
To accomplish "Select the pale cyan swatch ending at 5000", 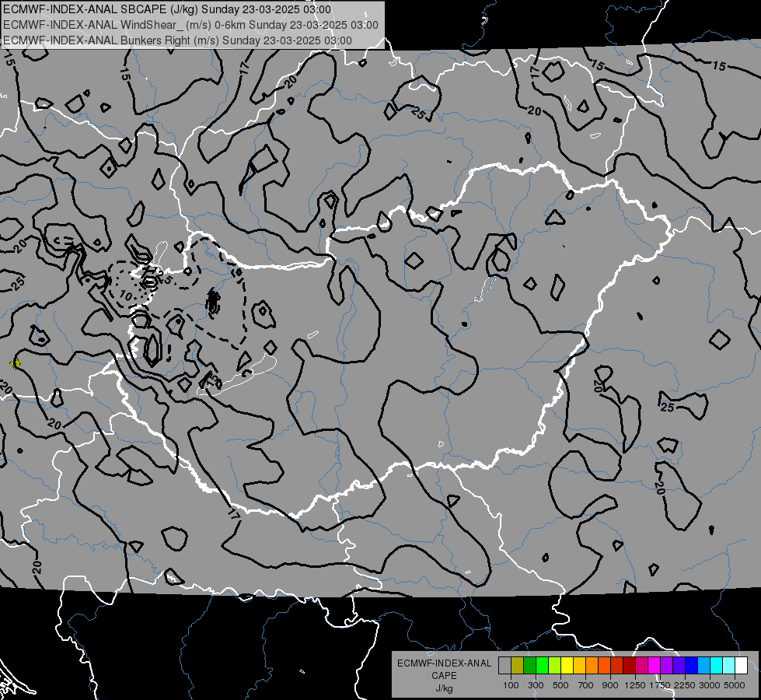I will click(729, 666).
